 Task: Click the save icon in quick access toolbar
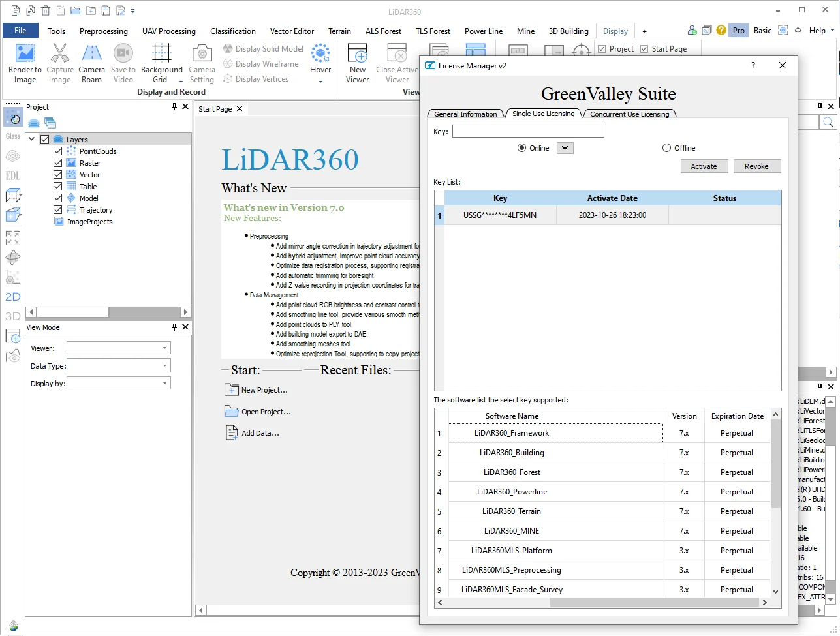pos(105,10)
